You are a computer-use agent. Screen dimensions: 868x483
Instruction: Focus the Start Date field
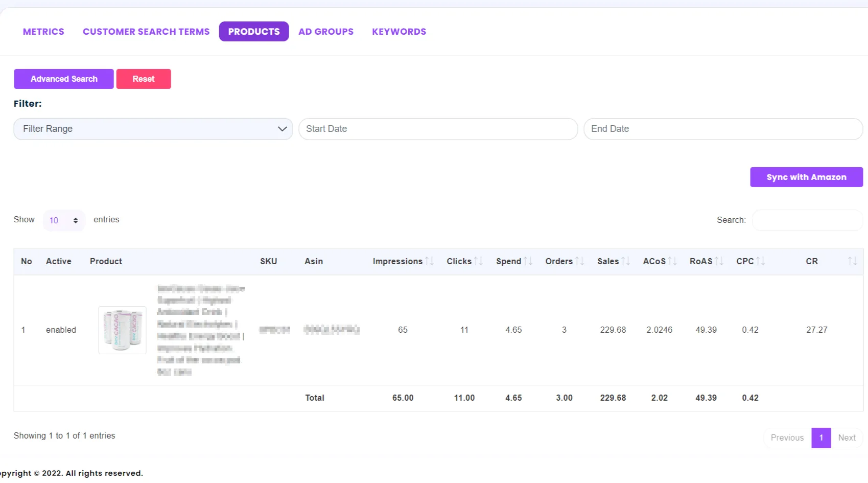(x=438, y=129)
